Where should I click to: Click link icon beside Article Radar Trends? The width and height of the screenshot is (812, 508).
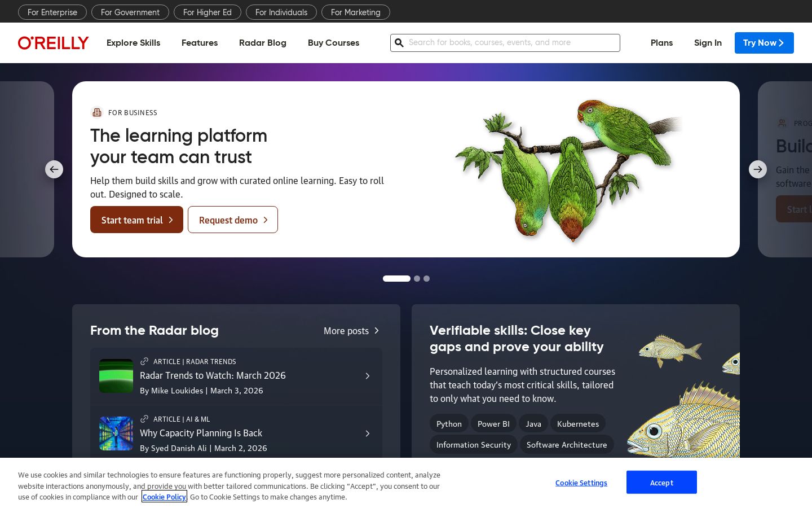tap(144, 361)
